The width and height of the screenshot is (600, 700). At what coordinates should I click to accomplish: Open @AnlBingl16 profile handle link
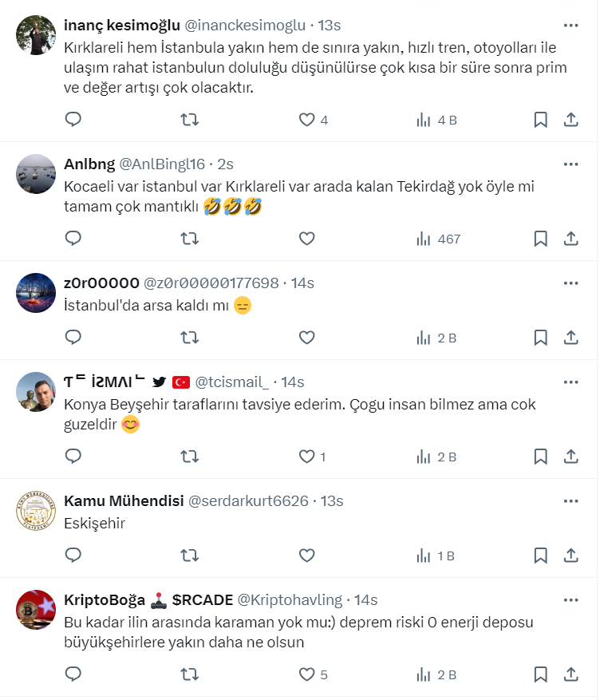(x=161, y=164)
